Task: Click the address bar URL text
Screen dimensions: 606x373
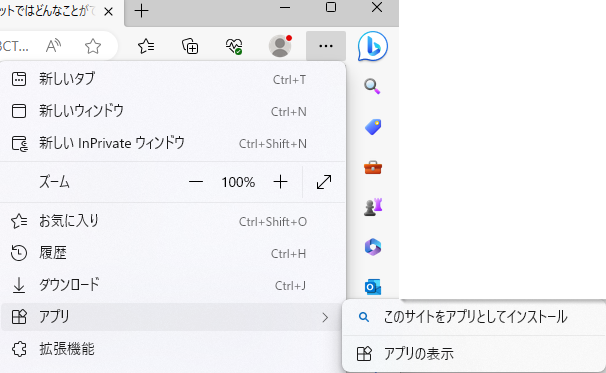Action: point(14,46)
